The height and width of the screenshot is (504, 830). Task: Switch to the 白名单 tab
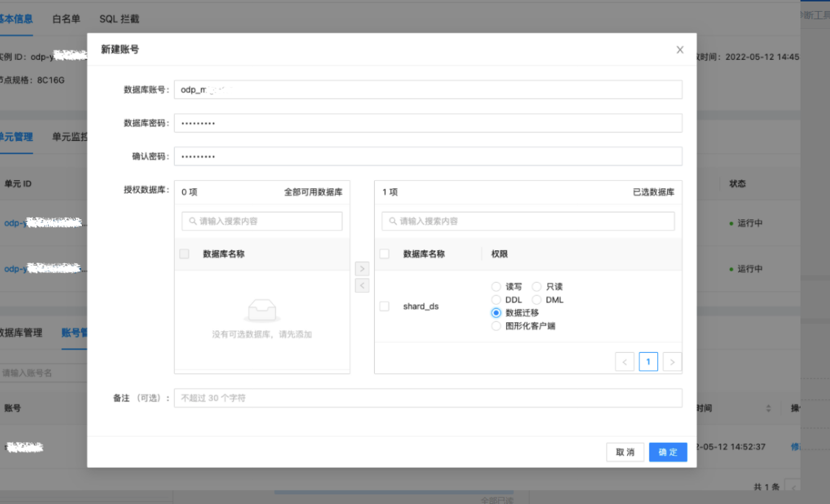(x=66, y=19)
